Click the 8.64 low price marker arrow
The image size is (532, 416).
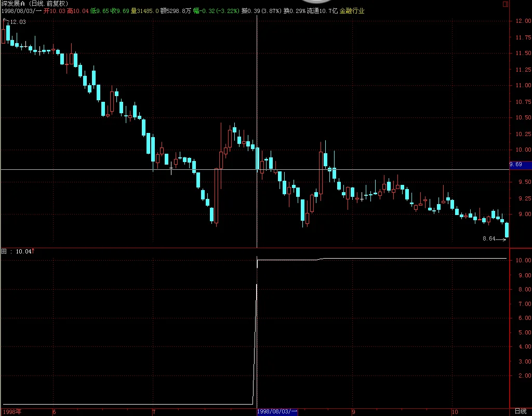pos(501,239)
